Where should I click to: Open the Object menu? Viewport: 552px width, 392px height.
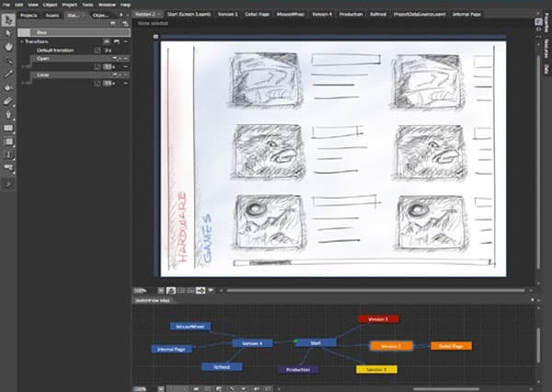pyautogui.click(x=50, y=5)
